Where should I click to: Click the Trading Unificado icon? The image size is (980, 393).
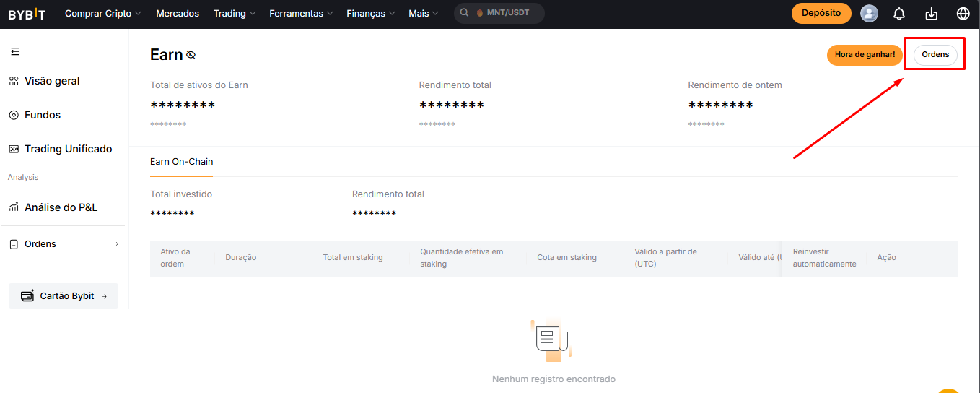click(14, 149)
